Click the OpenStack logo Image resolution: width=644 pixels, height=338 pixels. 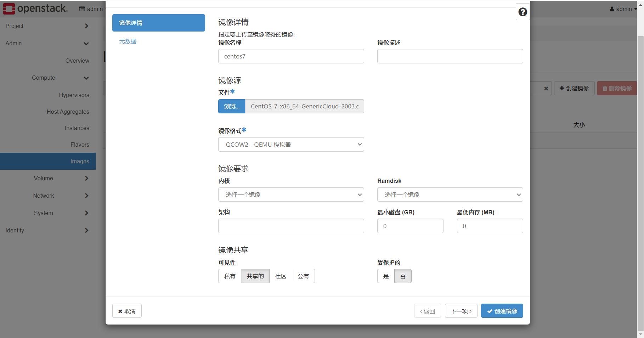click(x=35, y=9)
